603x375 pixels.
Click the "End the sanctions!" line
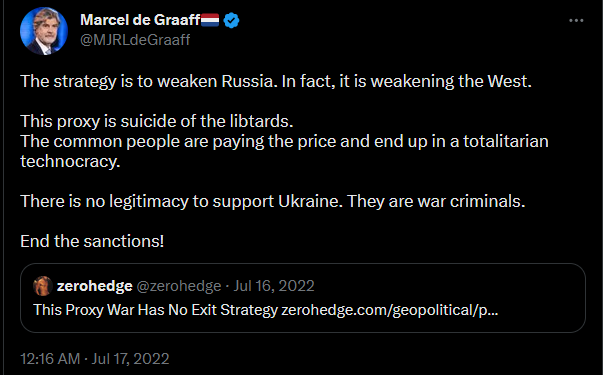[x=92, y=241]
